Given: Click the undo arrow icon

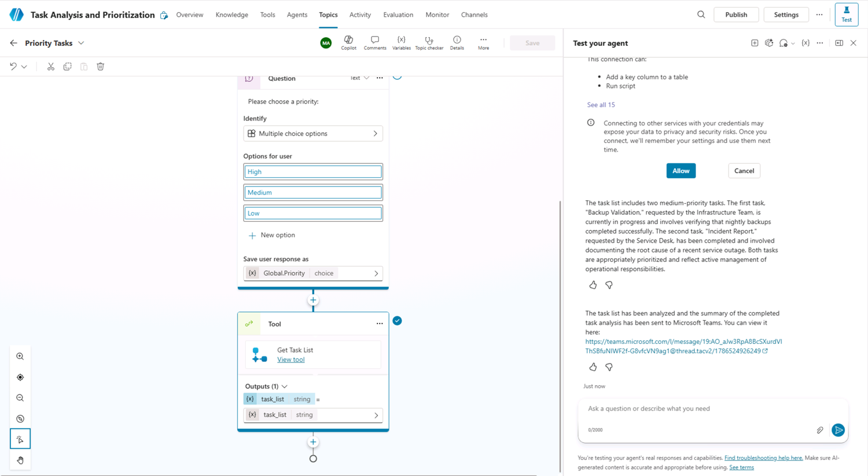Looking at the screenshot, I should (x=13, y=67).
